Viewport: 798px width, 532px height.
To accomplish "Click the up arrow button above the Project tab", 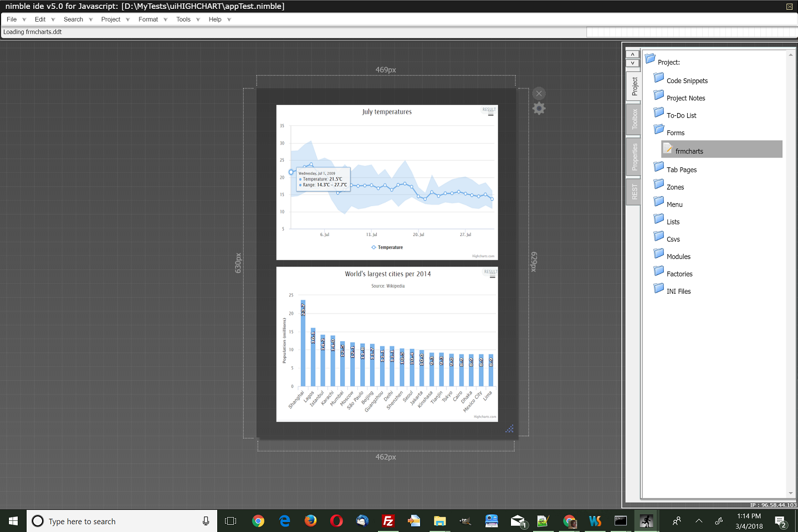I will click(633, 54).
